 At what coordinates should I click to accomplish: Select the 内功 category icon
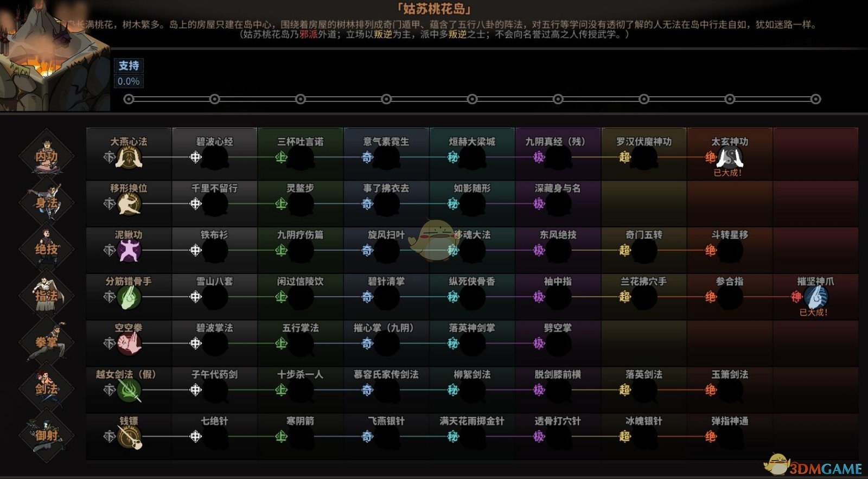point(47,155)
